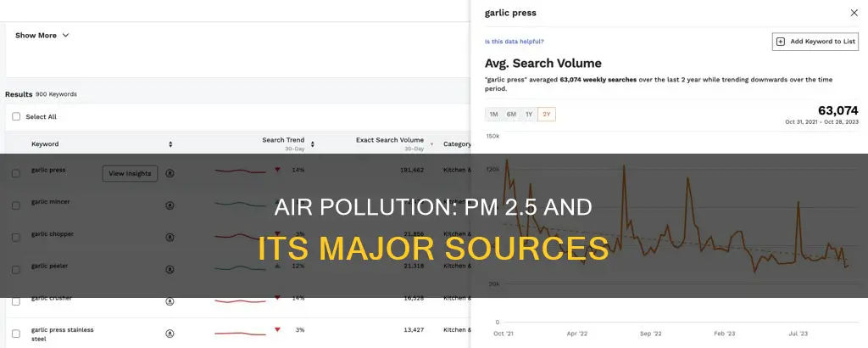Click trend sparkline for garlic press

[240, 171]
